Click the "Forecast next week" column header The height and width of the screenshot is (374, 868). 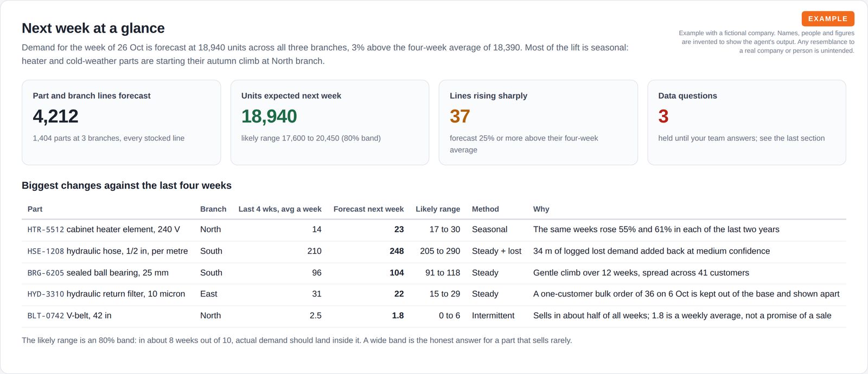(x=368, y=209)
